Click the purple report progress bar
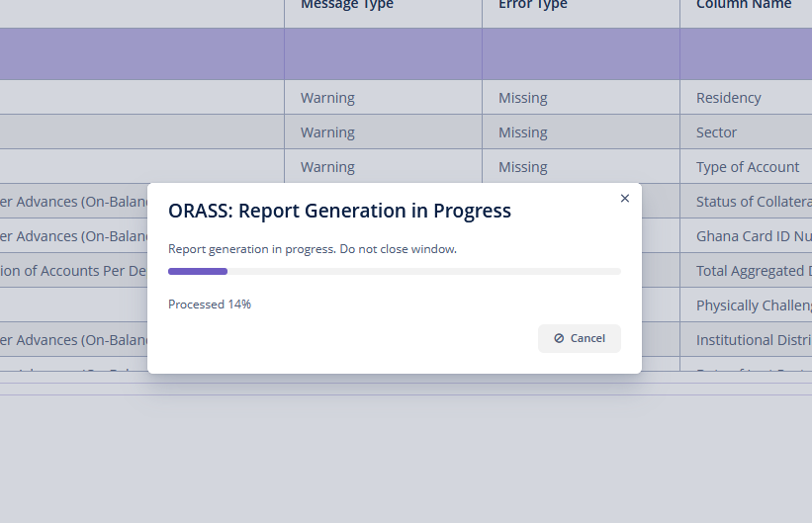The height and width of the screenshot is (523, 812). [394, 271]
